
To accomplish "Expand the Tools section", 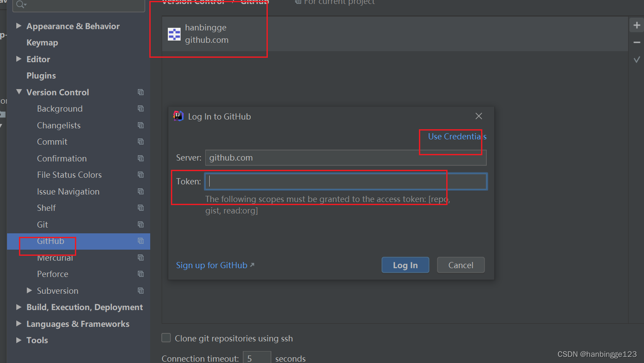I will [x=19, y=340].
